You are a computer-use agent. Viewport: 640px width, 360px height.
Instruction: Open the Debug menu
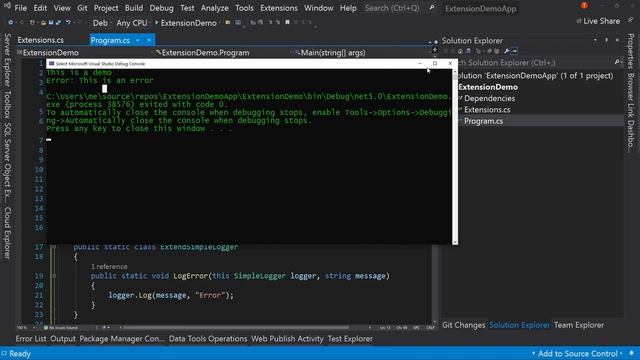pos(161,8)
